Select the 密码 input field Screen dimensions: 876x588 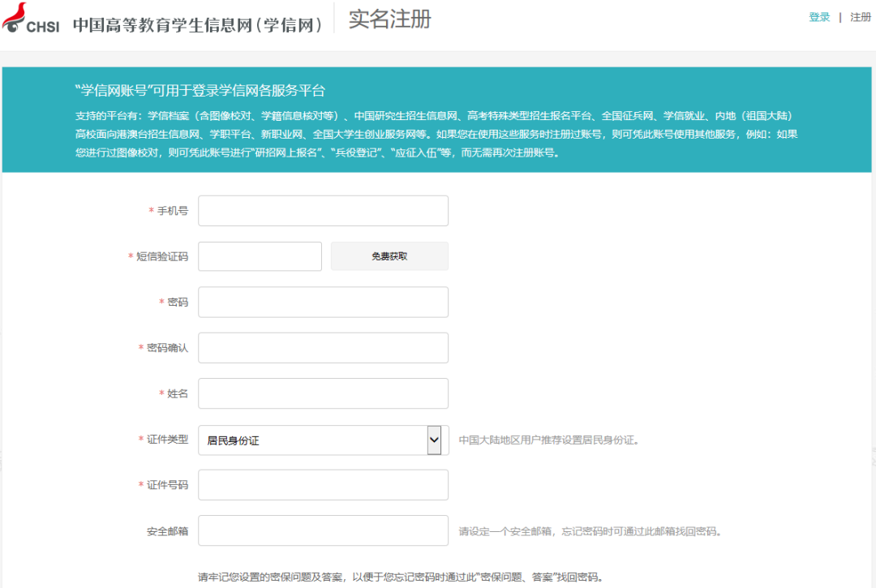tap(323, 302)
